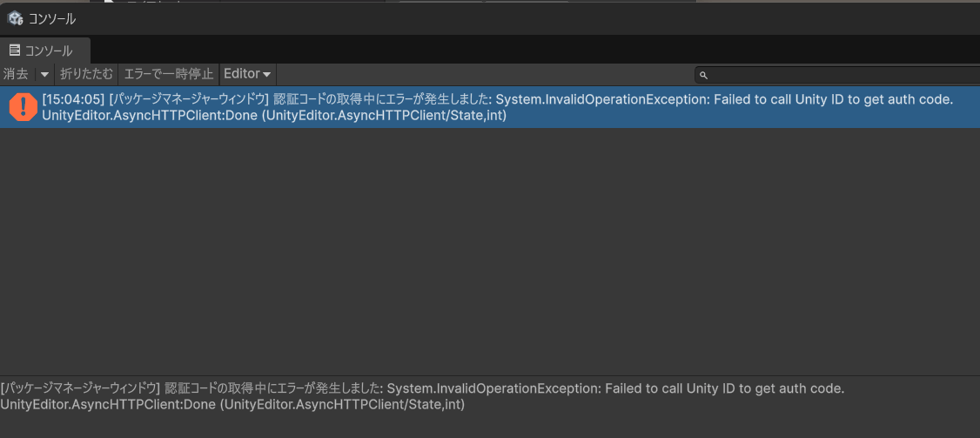Click the caret arrow next to Editor
Viewport: 980px width, 438px height.
266,75
